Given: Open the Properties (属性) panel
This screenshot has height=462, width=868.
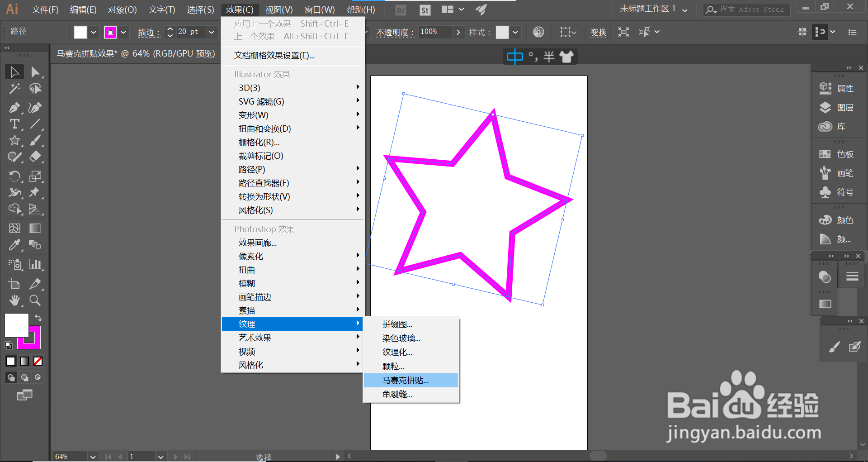Looking at the screenshot, I should click(836, 88).
